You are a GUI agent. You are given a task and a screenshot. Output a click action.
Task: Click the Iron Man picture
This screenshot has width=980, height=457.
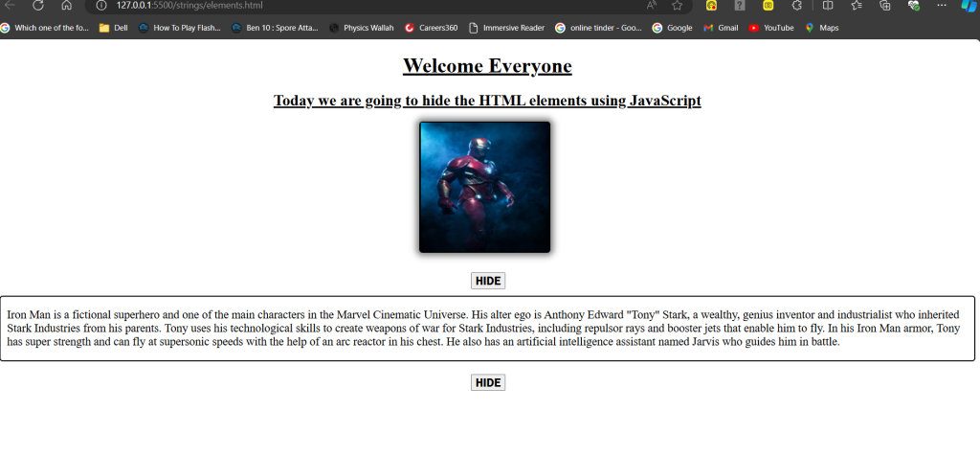click(x=485, y=187)
